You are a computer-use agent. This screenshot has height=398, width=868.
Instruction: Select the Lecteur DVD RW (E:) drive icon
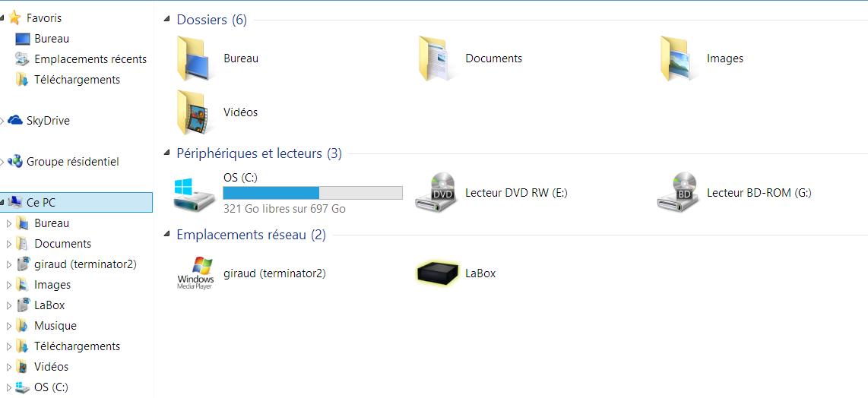click(436, 192)
